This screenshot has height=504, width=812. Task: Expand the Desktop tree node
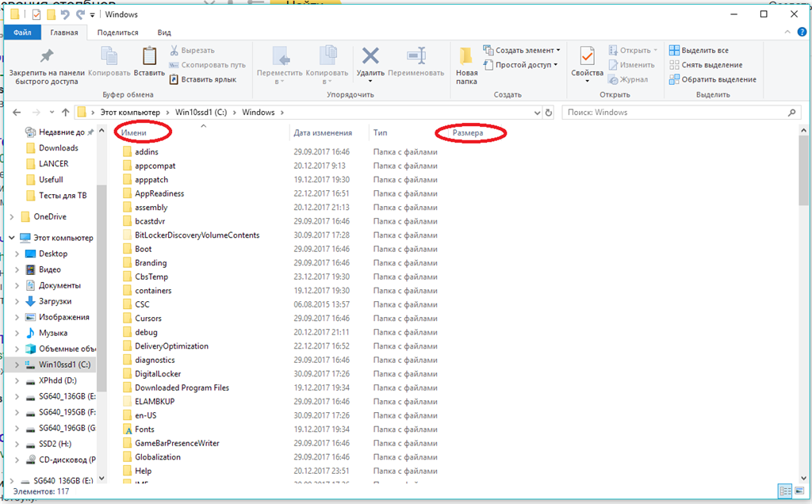(17, 254)
